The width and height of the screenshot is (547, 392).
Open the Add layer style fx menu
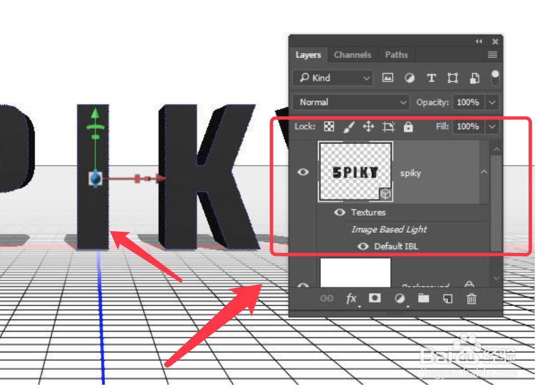(352, 299)
